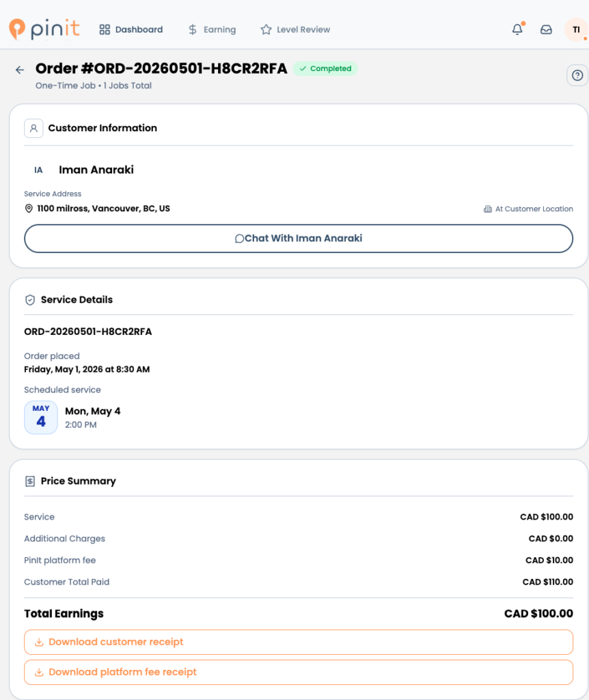Click One-Time Job subtitle

click(x=94, y=85)
